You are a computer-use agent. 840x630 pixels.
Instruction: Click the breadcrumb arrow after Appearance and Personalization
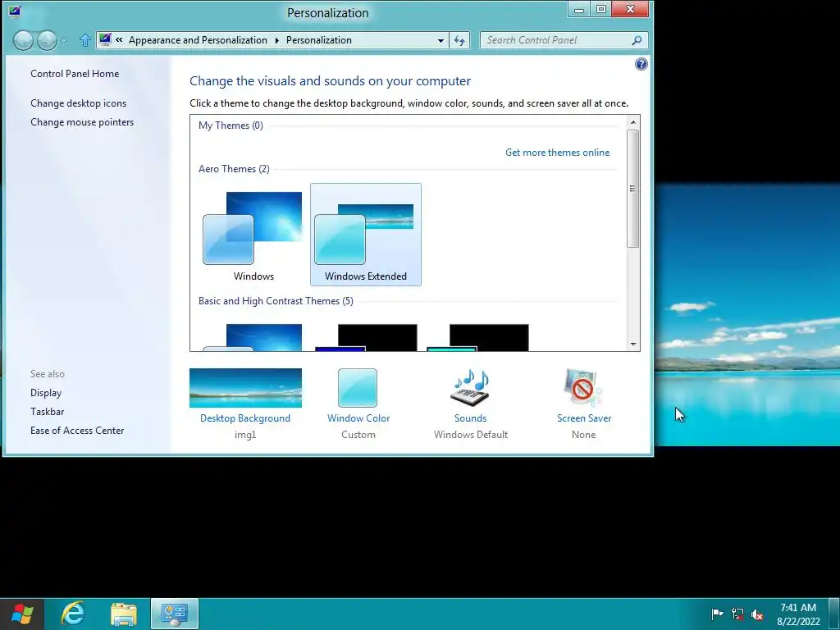point(277,40)
